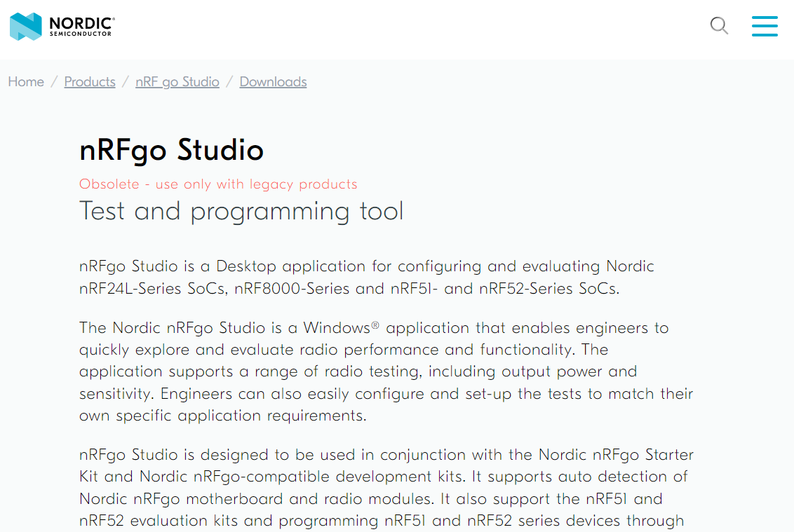Open the hamburger menu
This screenshot has height=532, width=794.
[x=765, y=26]
